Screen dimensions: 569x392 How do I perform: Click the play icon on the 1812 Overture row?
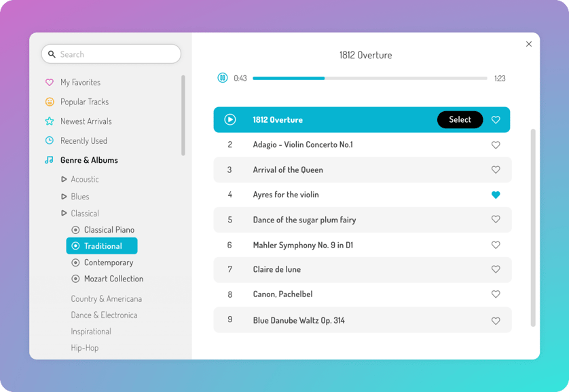pyautogui.click(x=230, y=119)
